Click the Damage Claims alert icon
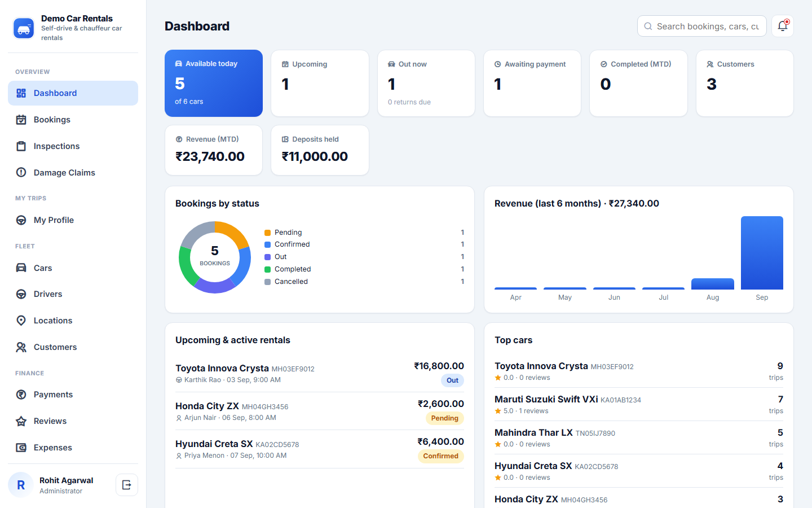This screenshot has width=812, height=508. 21,173
